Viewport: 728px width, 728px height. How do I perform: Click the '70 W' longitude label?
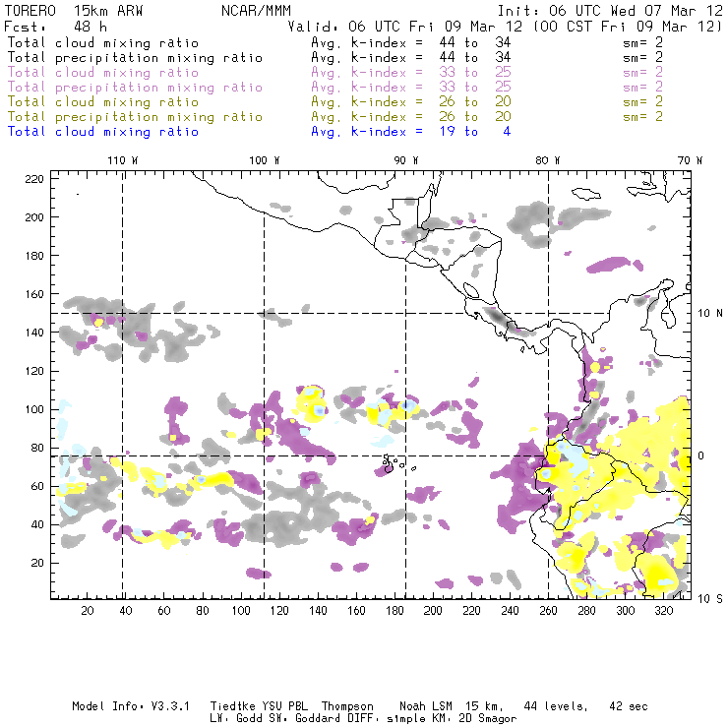690,160
